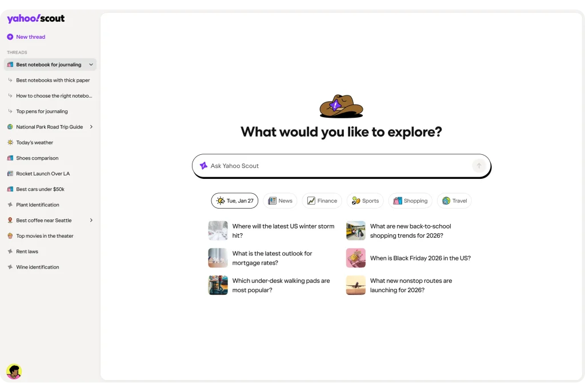Image resolution: width=585 pixels, height=392 pixels.
Task: Click the submit arrow in the search bar
Action: [479, 166]
